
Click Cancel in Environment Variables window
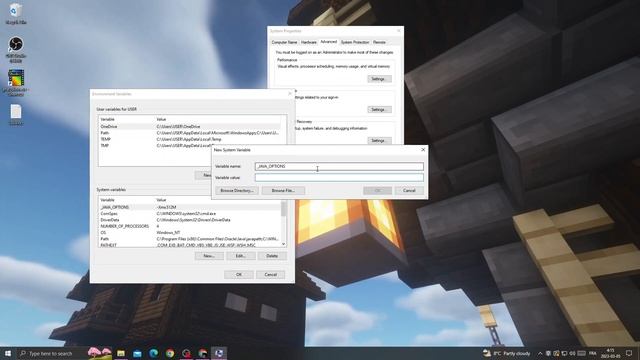271,275
